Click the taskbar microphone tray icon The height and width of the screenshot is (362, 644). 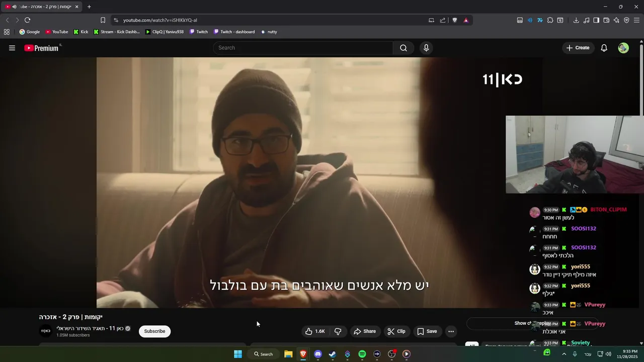pyautogui.click(x=575, y=354)
